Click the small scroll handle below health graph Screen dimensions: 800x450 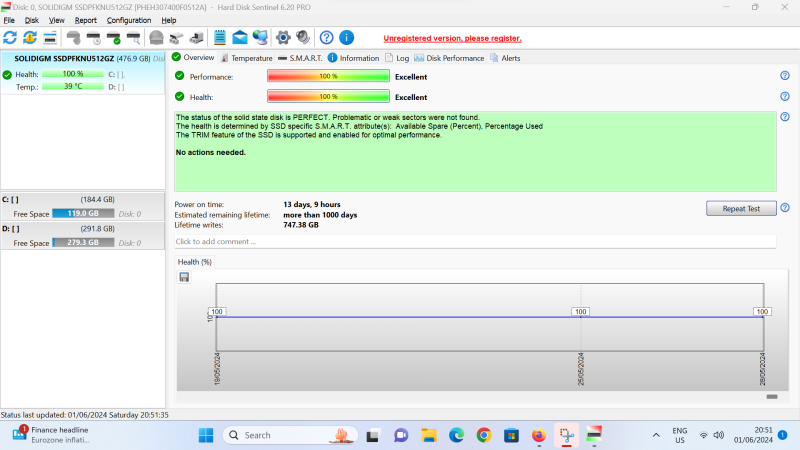pyautogui.click(x=771, y=396)
